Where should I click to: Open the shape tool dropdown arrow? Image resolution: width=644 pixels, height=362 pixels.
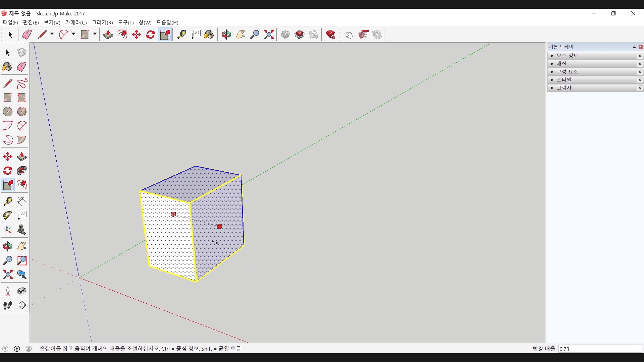click(95, 34)
